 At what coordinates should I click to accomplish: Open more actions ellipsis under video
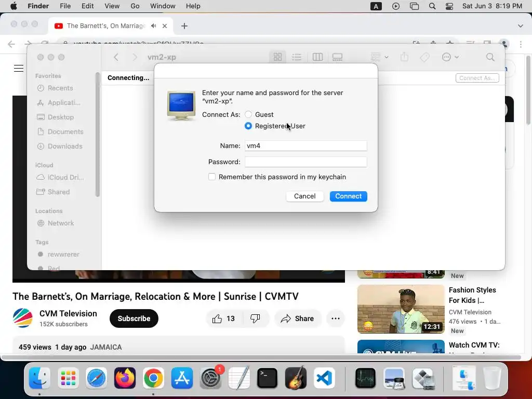[x=336, y=318]
